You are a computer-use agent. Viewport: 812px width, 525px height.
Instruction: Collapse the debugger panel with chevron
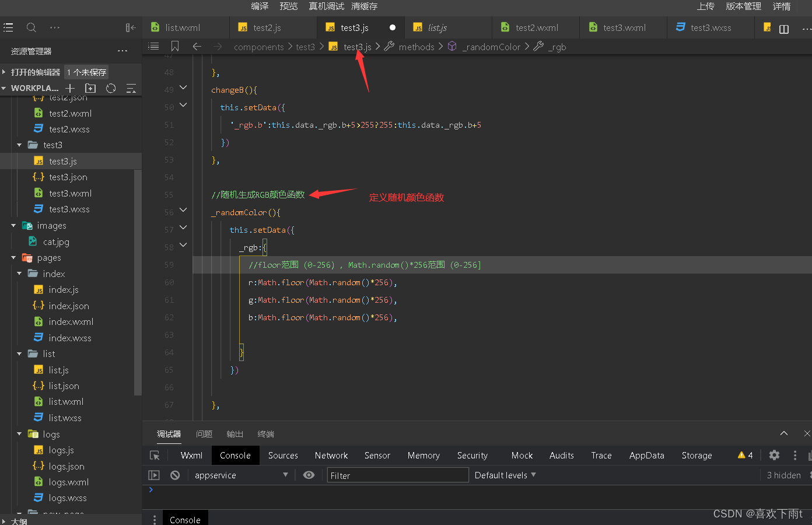pyautogui.click(x=784, y=433)
